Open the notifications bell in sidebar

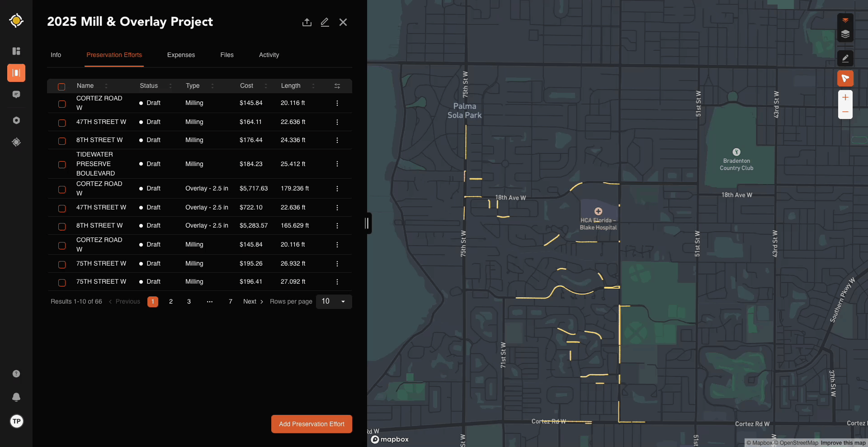pyautogui.click(x=16, y=397)
